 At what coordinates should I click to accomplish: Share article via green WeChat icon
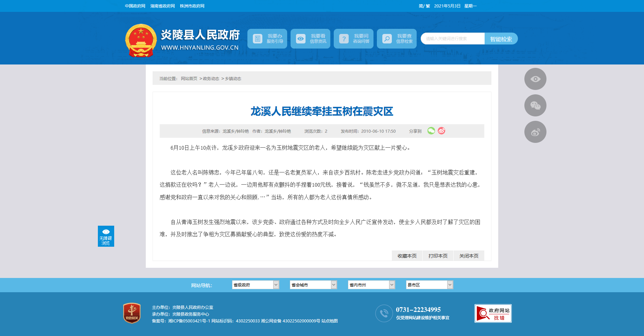coord(431,131)
